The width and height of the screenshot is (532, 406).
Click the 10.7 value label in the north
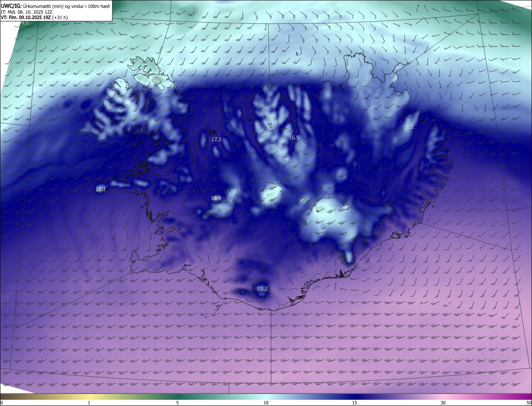coord(271,117)
